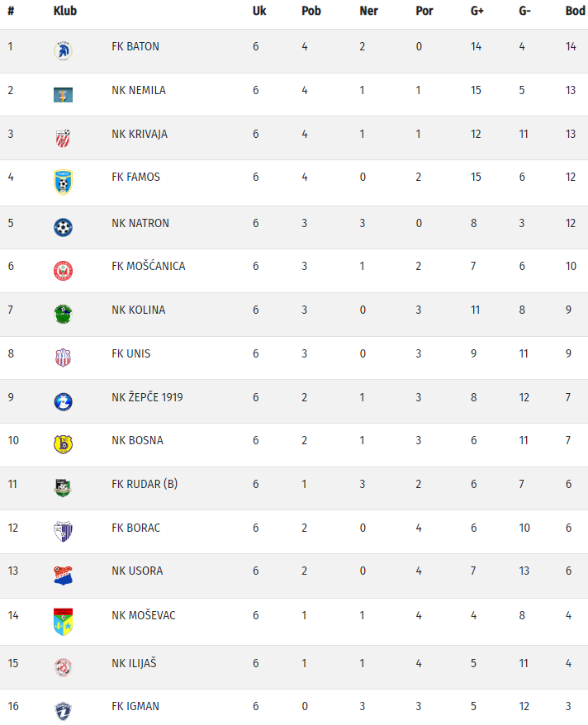The height and width of the screenshot is (725, 588).
Task: Open the FK Rudar (B) team link
Action: click(145, 484)
